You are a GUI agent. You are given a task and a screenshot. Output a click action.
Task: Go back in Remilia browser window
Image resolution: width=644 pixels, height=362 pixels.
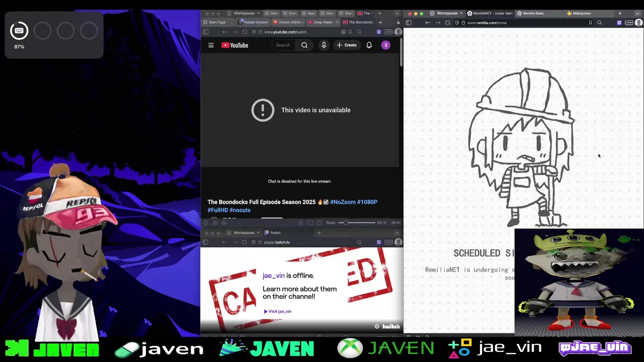point(428,23)
